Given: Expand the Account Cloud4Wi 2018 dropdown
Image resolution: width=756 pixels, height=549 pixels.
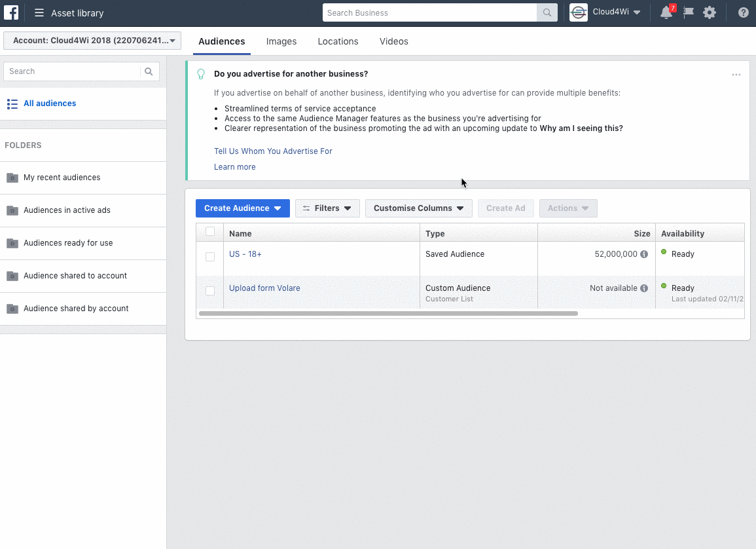Looking at the screenshot, I should coord(92,41).
